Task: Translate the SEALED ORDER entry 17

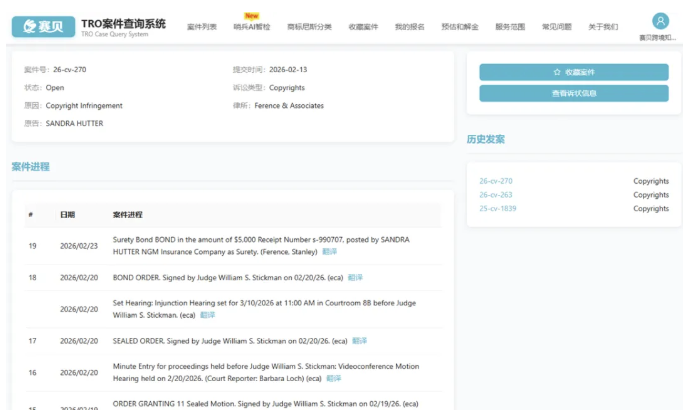Action: [359, 341]
